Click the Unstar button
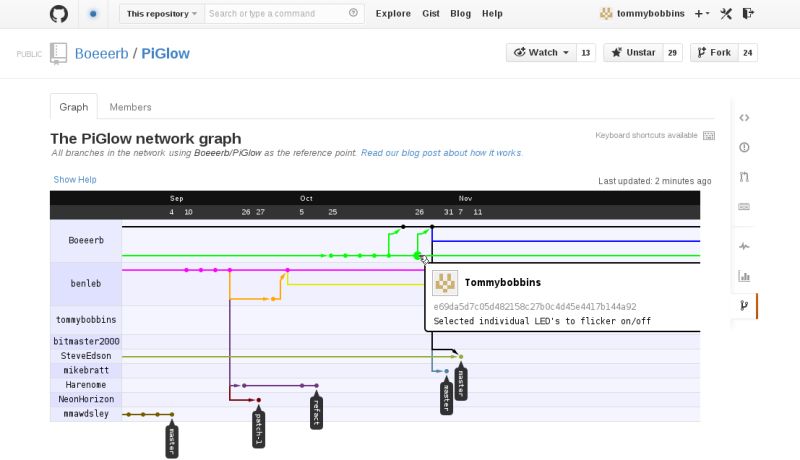Screen dimensions: 800x460 pos(633,53)
